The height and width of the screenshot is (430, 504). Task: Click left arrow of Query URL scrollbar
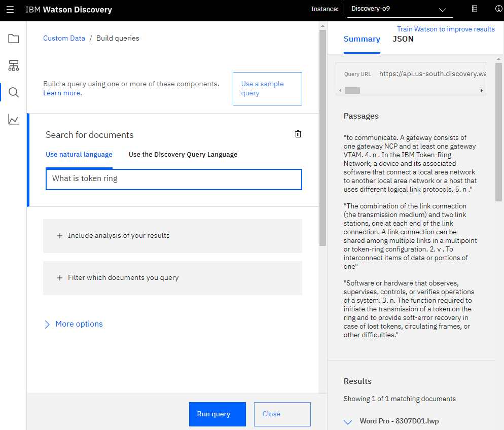tap(340, 91)
